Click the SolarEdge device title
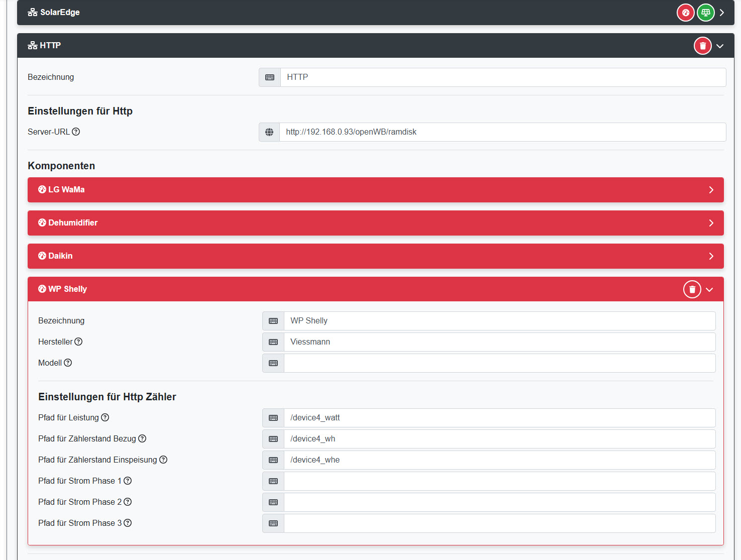 60,13
